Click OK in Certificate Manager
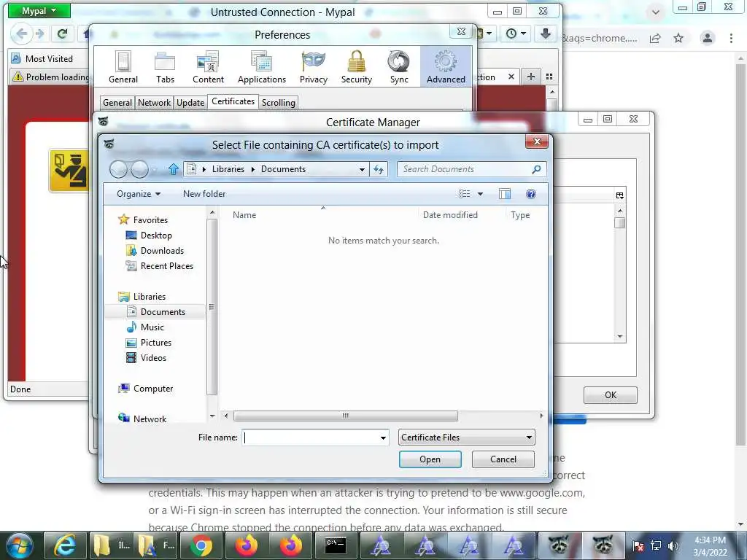Viewport: 747px width, 560px height. click(x=611, y=395)
